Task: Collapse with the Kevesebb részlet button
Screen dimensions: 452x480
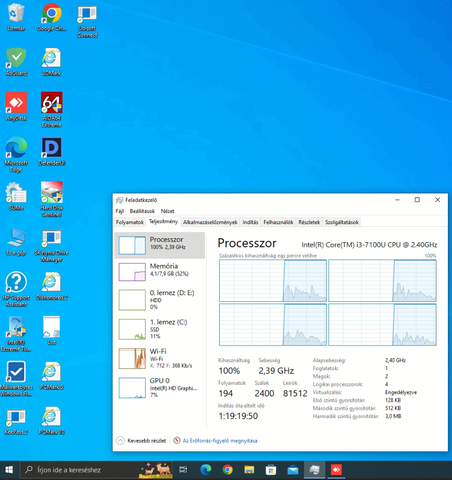Action: click(x=141, y=441)
